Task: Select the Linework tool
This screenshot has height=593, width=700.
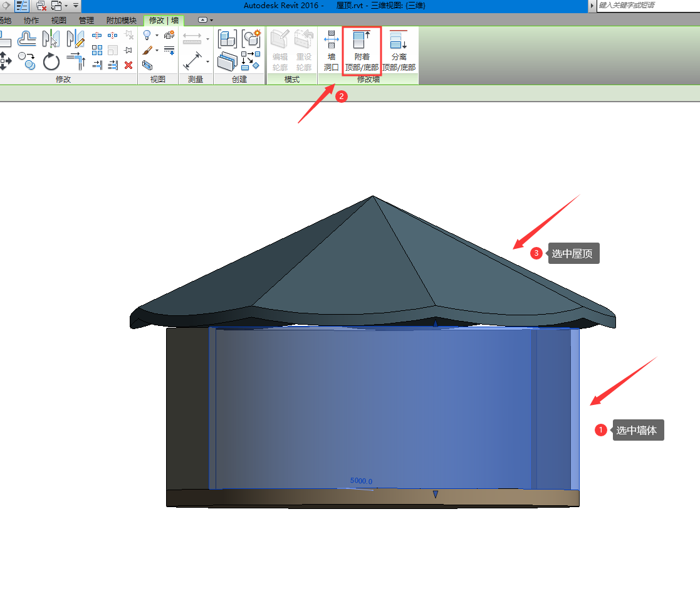Action: [169, 50]
